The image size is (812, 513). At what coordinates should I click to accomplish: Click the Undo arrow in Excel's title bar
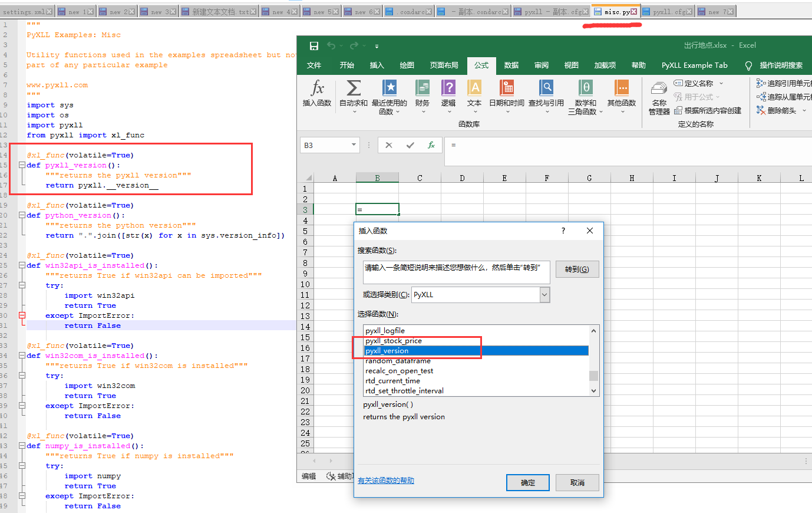coord(331,46)
